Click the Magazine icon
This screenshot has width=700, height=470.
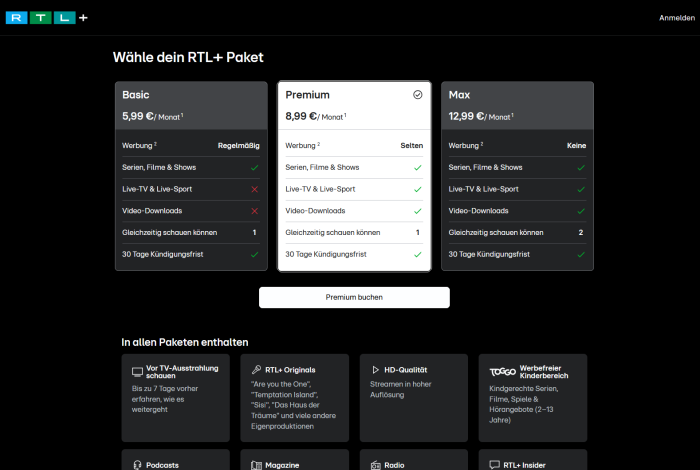point(256,465)
